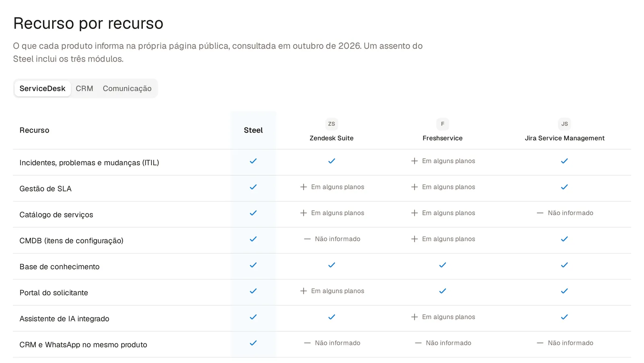
Task: Click 'Em alguns planos' in Zendesk Catálogo de serviços cell
Action: 338,213
